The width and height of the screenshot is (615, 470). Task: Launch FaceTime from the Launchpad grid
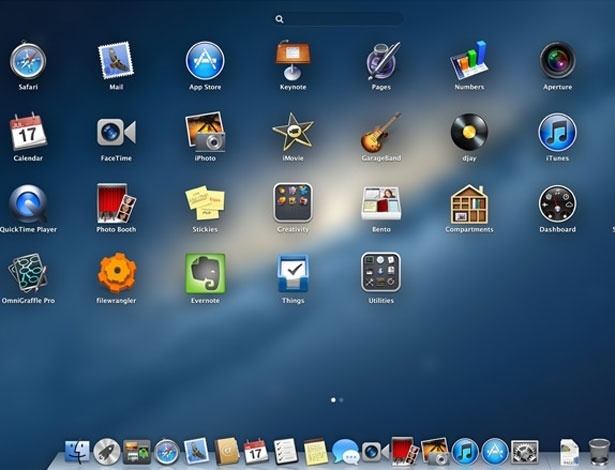116,132
